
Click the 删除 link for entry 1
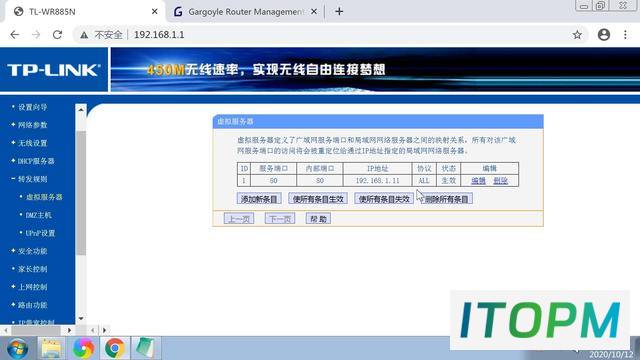500,180
